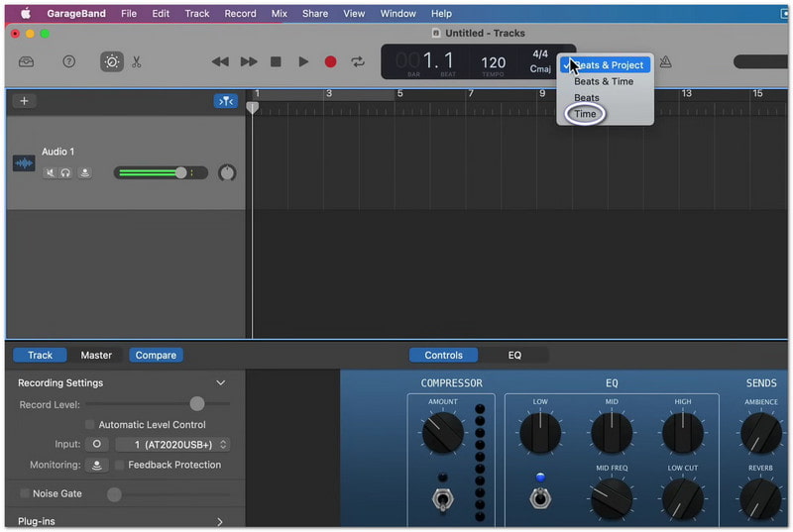Click the Audio 1 pan knob

(x=227, y=172)
